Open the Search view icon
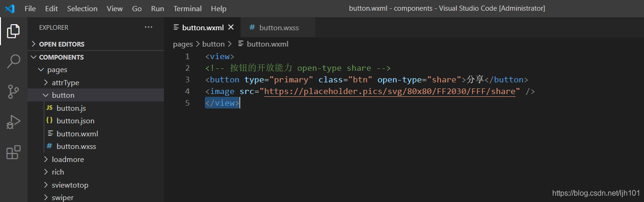The height and width of the screenshot is (202, 644). click(x=14, y=61)
